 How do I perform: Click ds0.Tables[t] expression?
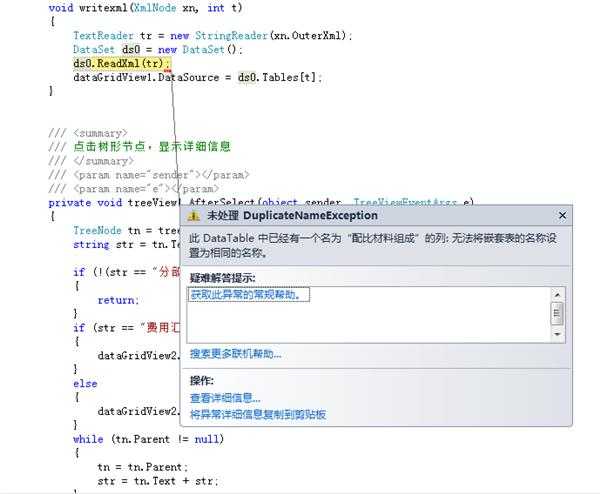pos(277,77)
